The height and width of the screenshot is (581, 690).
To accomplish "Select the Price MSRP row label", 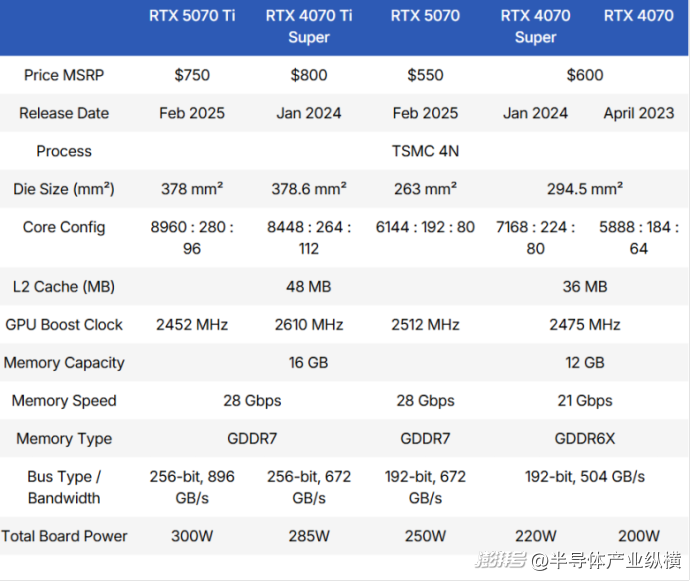I will [64, 75].
